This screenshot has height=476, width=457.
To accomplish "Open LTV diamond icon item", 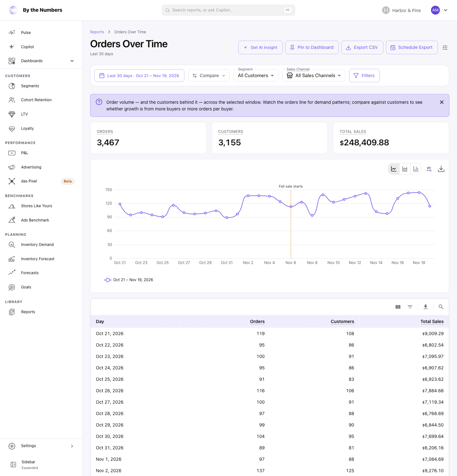I will pos(41,114).
